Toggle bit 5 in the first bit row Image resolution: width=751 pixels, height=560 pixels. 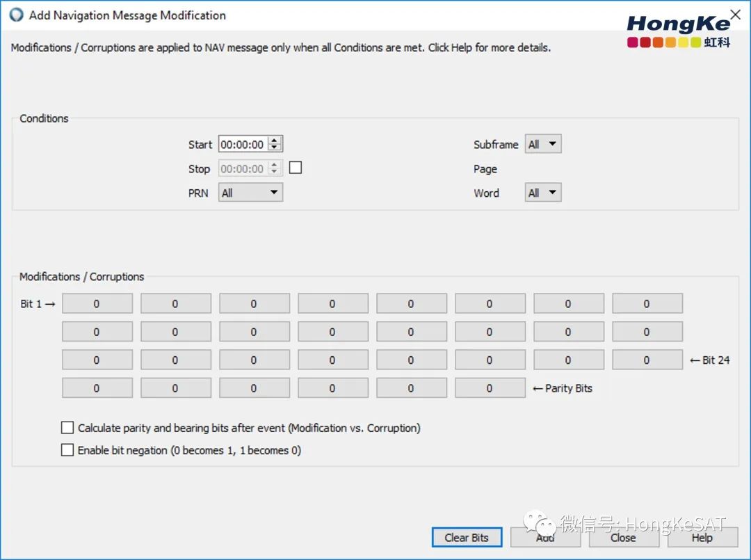pos(412,304)
